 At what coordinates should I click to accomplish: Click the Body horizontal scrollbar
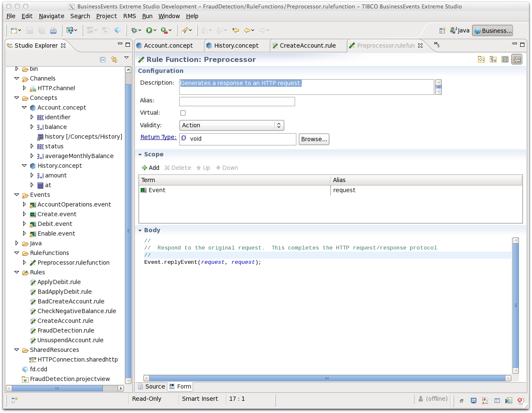[327, 378]
